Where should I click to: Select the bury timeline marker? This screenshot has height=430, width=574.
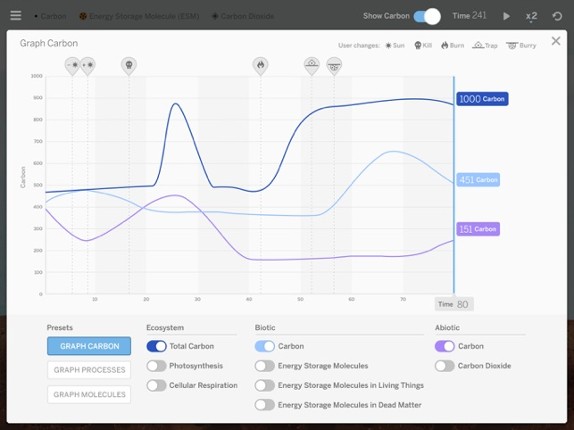click(334, 66)
